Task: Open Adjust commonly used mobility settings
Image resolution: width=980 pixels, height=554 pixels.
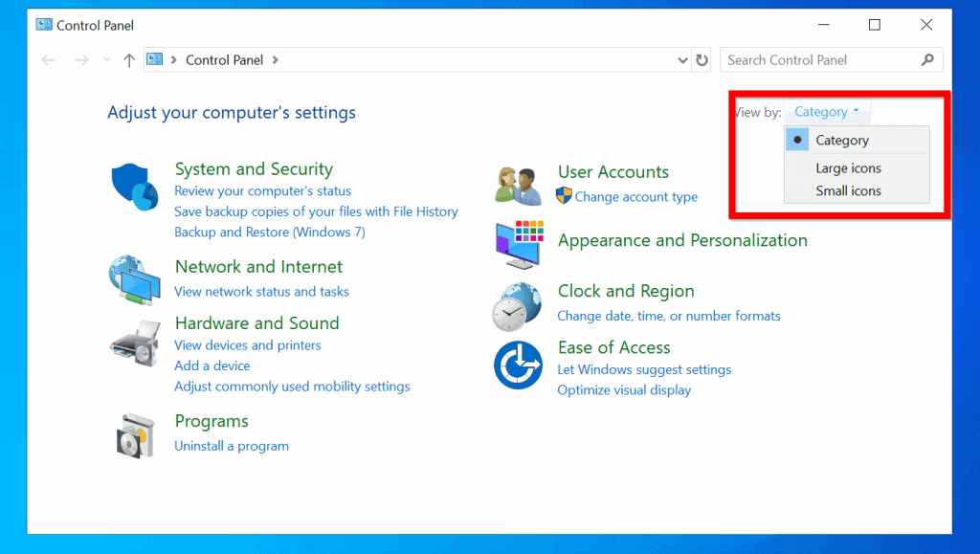Action: (x=292, y=387)
